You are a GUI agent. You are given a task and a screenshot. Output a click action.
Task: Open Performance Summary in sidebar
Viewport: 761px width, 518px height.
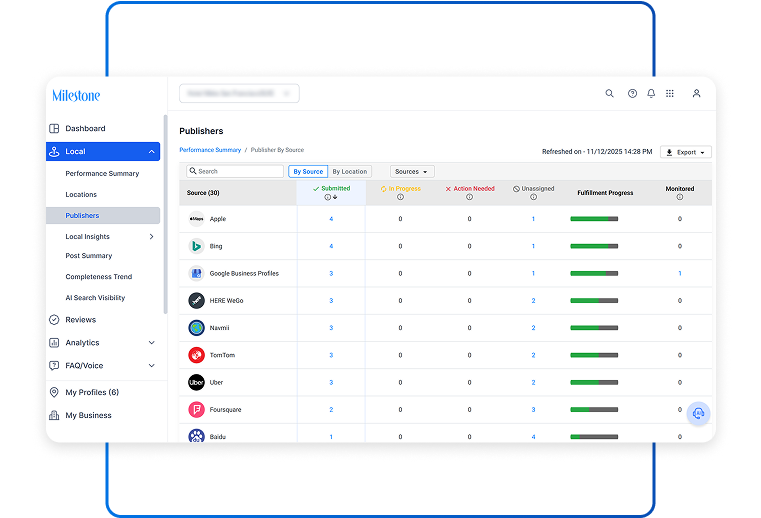click(102, 174)
